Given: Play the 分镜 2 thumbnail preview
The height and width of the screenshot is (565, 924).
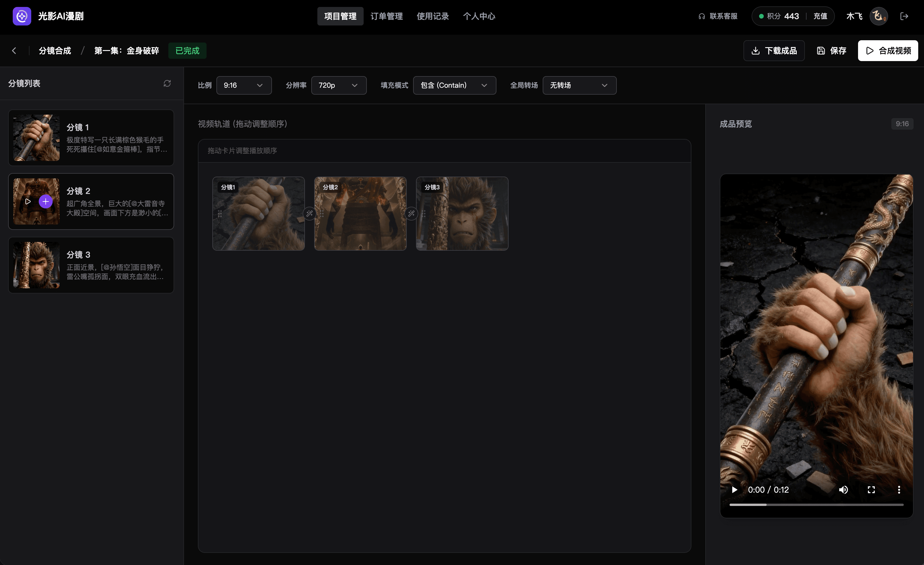Looking at the screenshot, I should coord(28,201).
